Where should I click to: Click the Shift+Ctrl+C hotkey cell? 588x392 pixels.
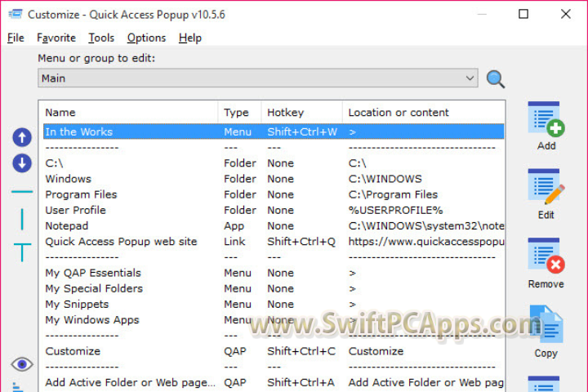[x=301, y=351]
